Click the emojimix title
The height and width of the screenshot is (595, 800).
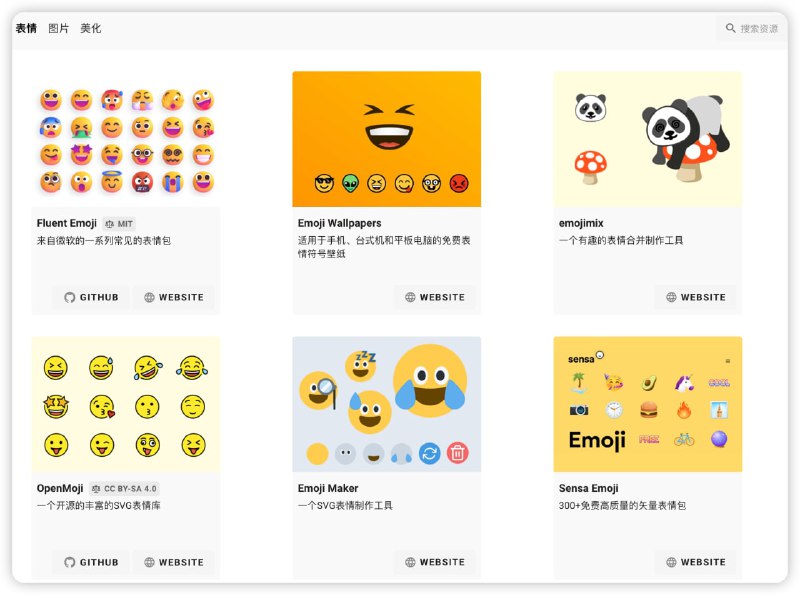coord(581,223)
